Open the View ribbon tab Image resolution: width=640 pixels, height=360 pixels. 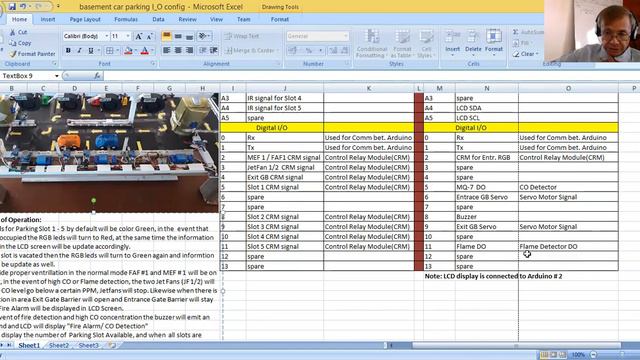pyautogui.click(x=216, y=19)
